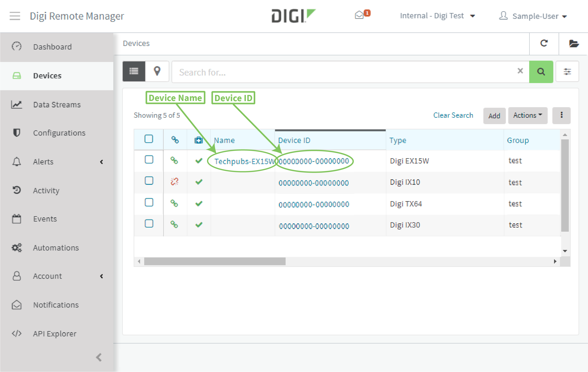The height and width of the screenshot is (372, 588).
Task: Open the Internal - Digi Test account dropdown
Action: (x=437, y=16)
